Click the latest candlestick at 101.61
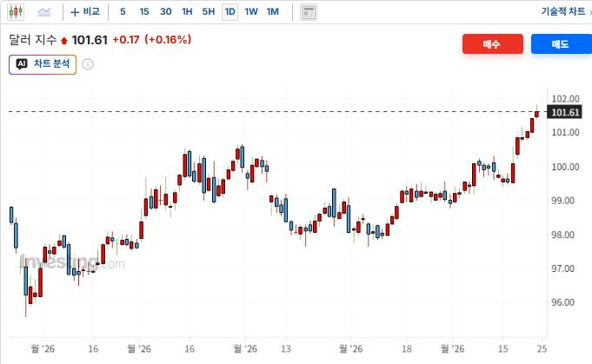The width and height of the screenshot is (592, 364). tap(536, 114)
